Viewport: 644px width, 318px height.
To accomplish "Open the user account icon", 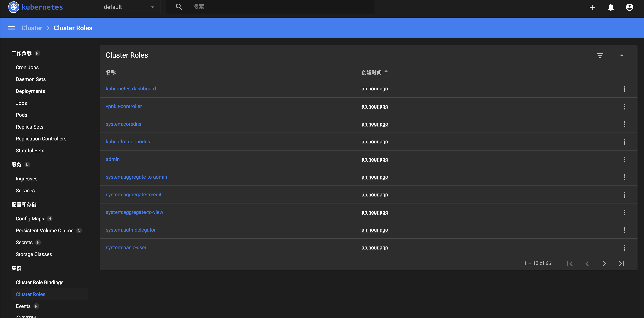I will (629, 7).
